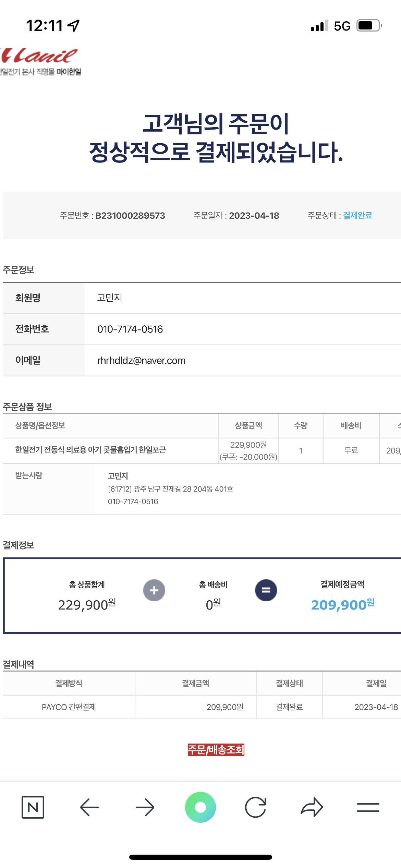Tap the iOS location arrow status icon
The image size is (401, 868).
pyautogui.click(x=73, y=26)
